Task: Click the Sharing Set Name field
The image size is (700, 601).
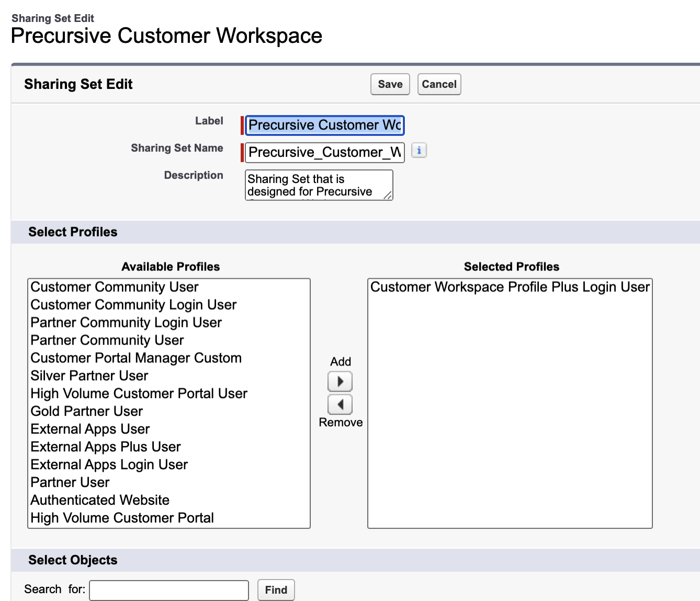Action: 324,152
